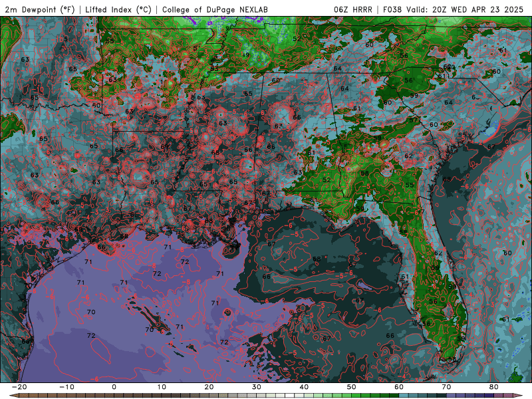This screenshot has height=399, width=532.
Task: Click the '20' tick on the color scale
Action: pyautogui.click(x=209, y=387)
